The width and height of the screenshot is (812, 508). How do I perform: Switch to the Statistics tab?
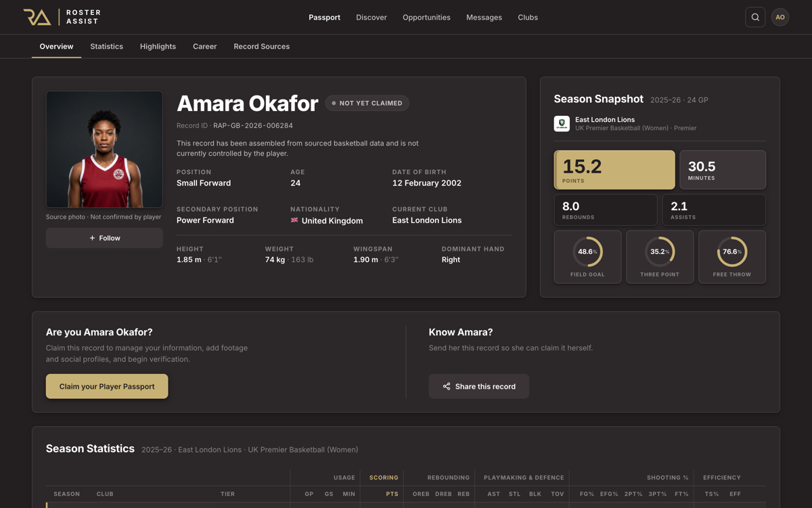coord(106,46)
